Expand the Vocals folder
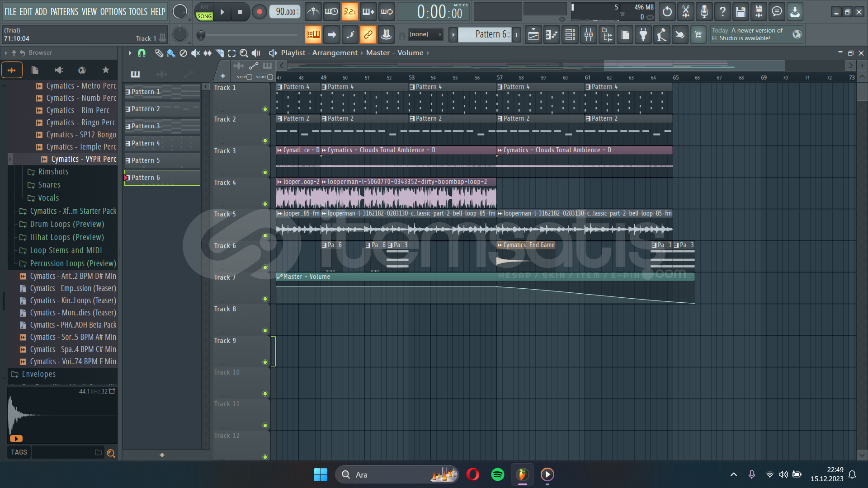Screen dimensions: 868x488 [x=48, y=198]
